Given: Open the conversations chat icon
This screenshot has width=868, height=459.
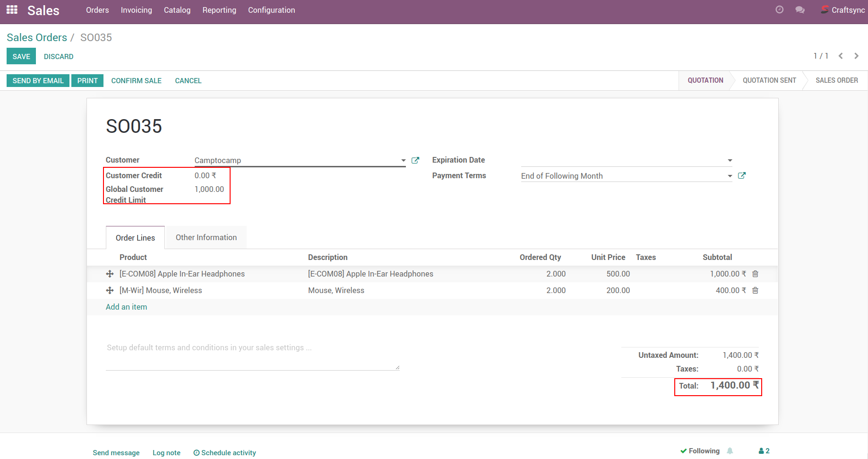Looking at the screenshot, I should (800, 10).
